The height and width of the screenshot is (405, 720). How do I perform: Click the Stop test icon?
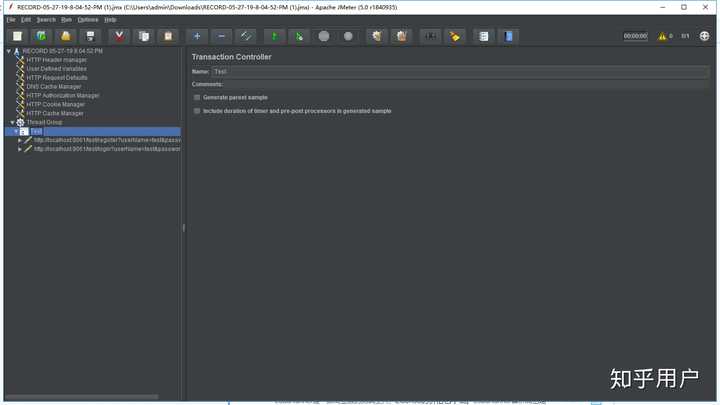tap(324, 36)
